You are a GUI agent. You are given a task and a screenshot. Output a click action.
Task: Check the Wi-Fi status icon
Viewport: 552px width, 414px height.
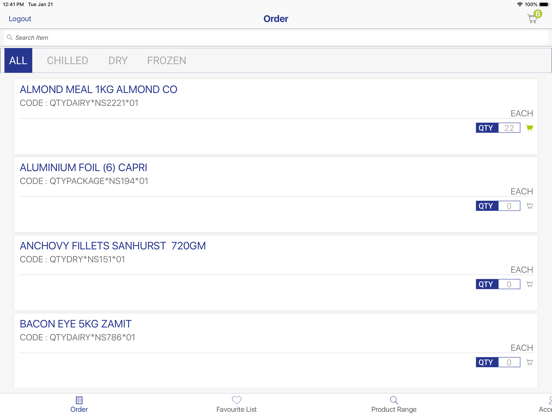pyautogui.click(x=520, y=4)
